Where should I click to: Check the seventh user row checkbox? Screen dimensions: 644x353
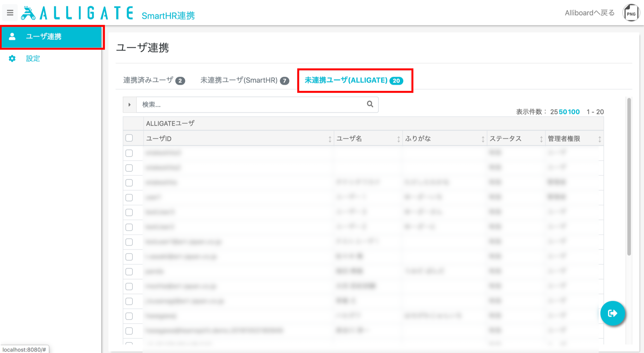[129, 242]
